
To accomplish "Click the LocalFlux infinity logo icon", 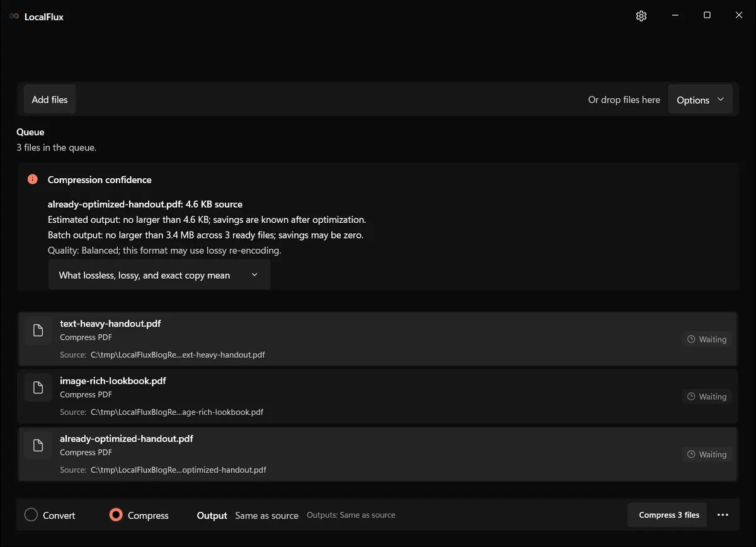I will point(14,16).
